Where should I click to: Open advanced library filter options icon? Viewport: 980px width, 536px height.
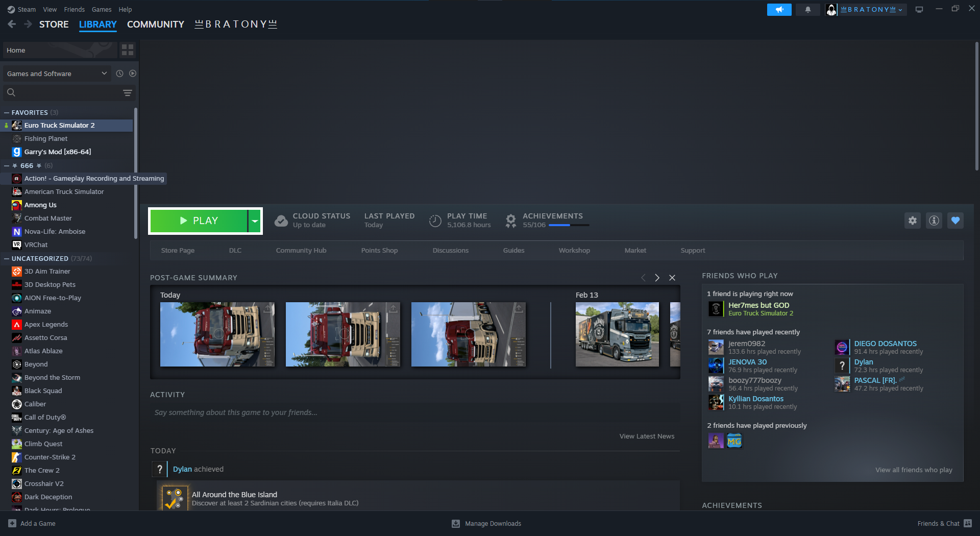coord(128,92)
